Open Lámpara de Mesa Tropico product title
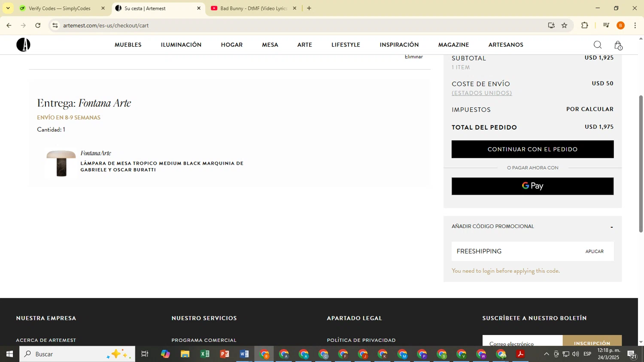The image size is (644, 362). tap(162, 166)
